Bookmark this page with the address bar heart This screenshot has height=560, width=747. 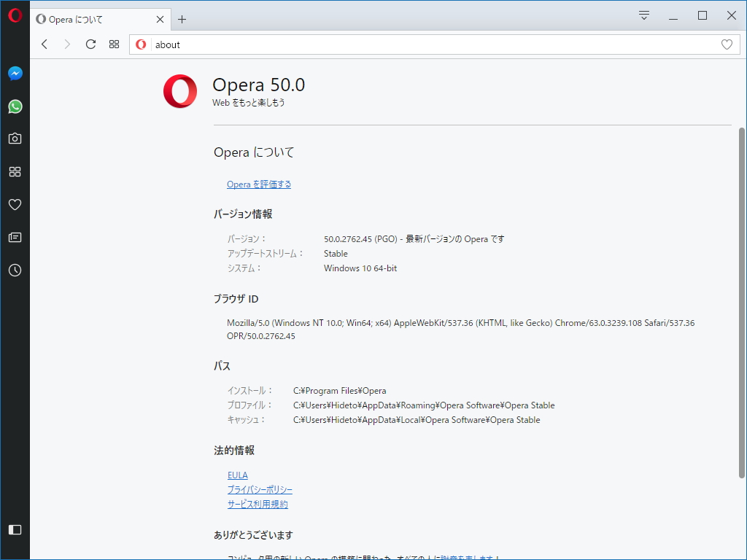coord(727,44)
